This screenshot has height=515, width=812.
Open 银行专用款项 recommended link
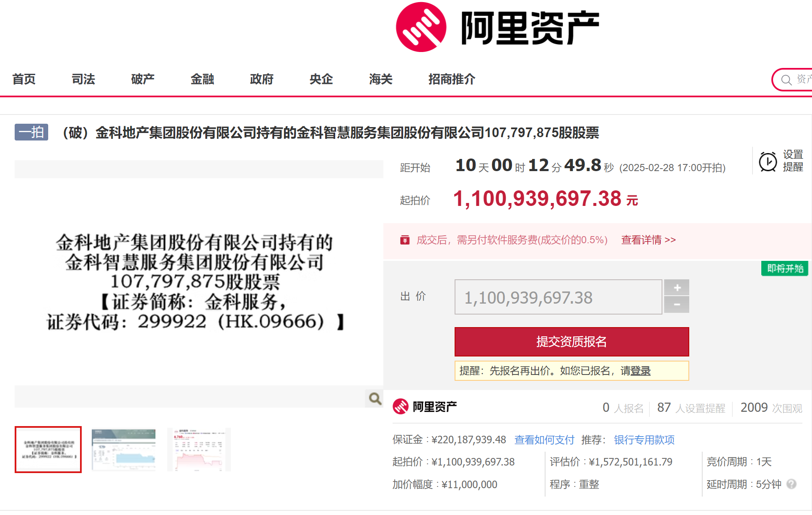(644, 440)
